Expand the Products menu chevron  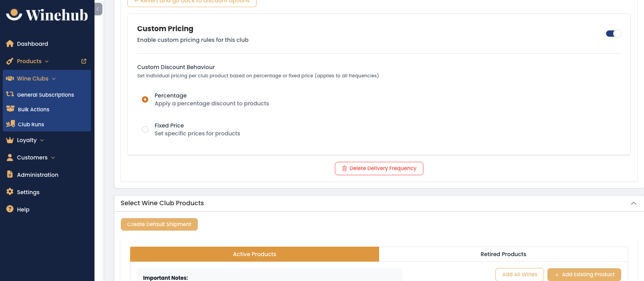click(47, 62)
